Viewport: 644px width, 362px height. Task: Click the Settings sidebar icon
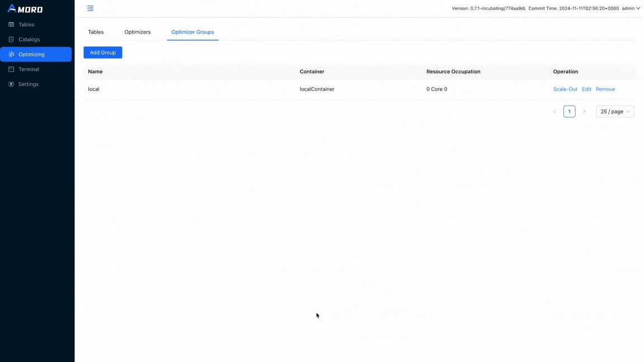click(x=11, y=84)
